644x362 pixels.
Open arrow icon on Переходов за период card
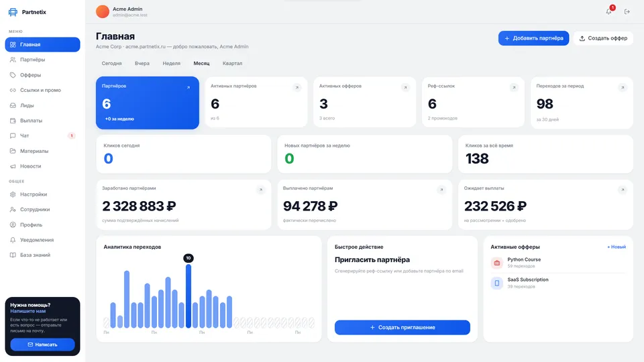623,87
